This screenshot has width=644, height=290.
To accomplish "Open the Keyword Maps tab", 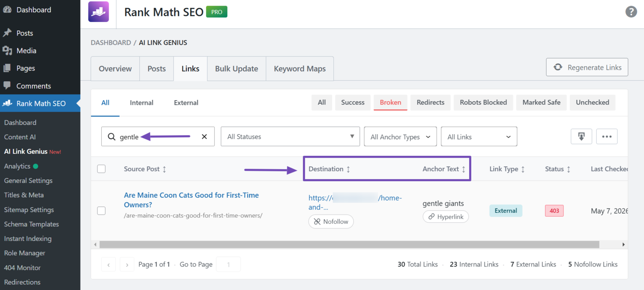I will tap(300, 68).
